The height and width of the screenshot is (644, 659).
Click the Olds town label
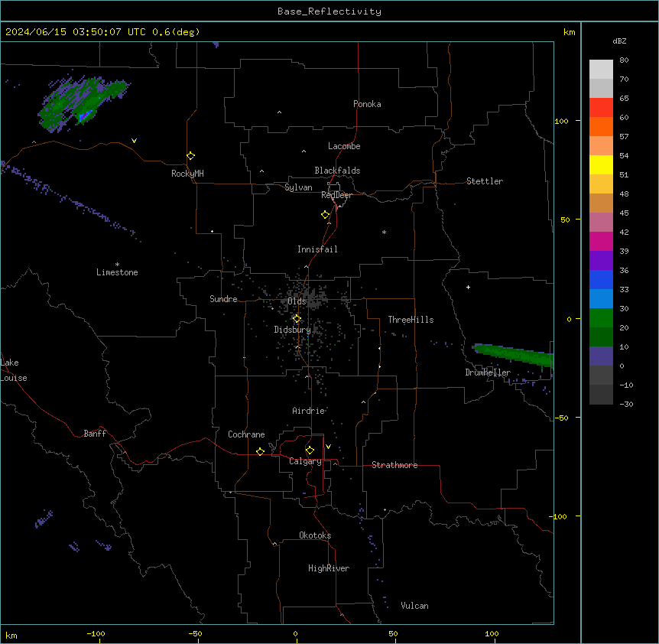click(x=297, y=301)
